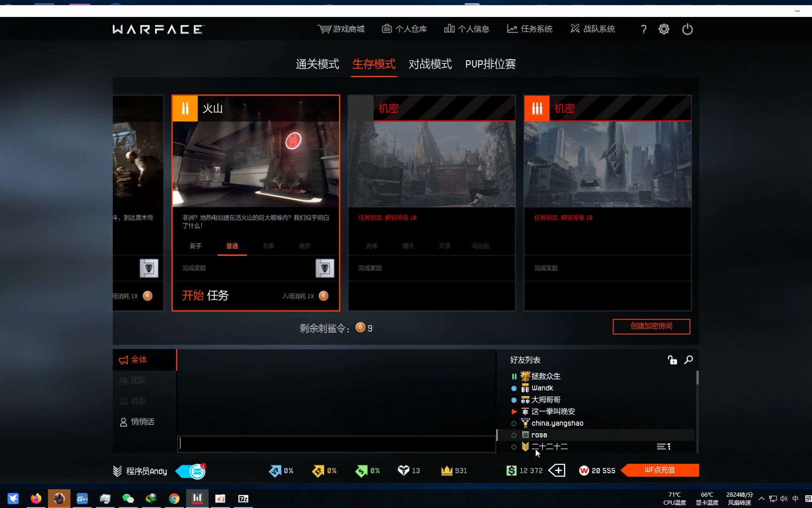The image size is (812, 508).
Task: Select the 火山 mission card image
Action: (x=256, y=164)
